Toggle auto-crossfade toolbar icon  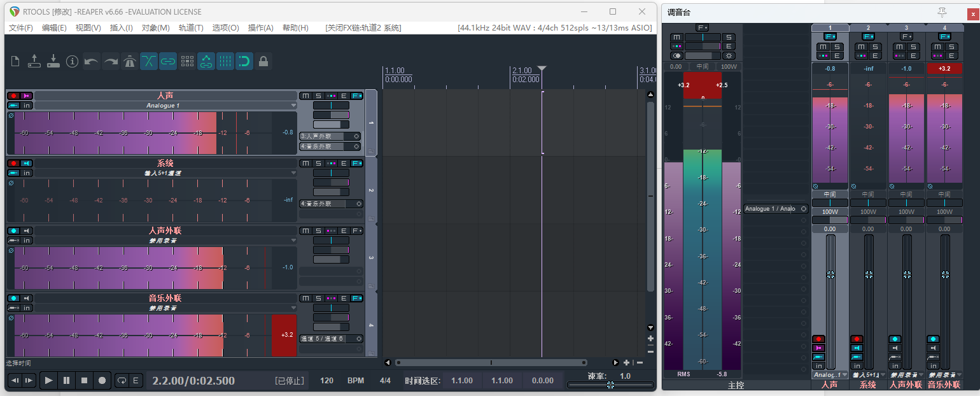pos(149,62)
